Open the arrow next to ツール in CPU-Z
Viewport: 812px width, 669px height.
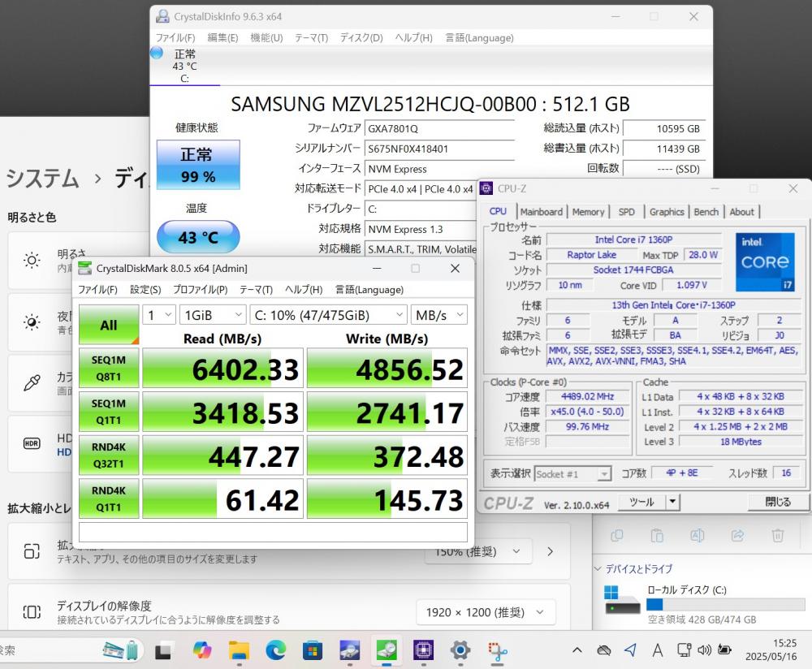672,501
